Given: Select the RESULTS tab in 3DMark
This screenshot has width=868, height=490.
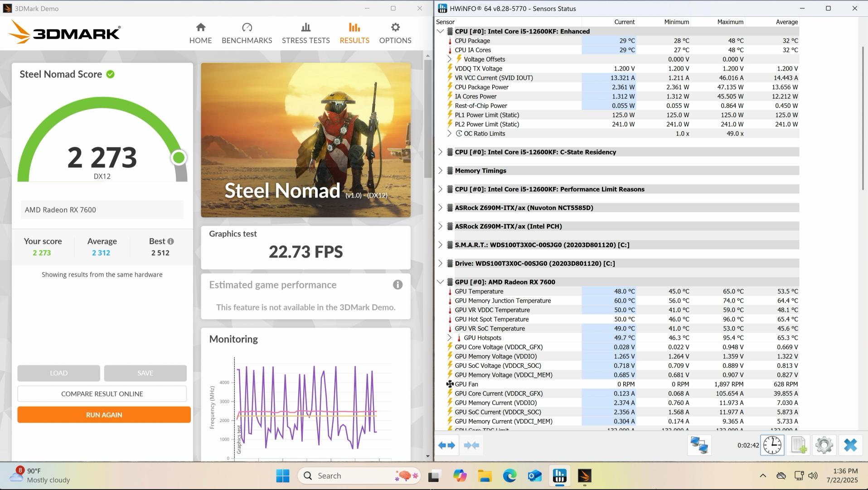Looking at the screenshot, I should pyautogui.click(x=354, y=34).
